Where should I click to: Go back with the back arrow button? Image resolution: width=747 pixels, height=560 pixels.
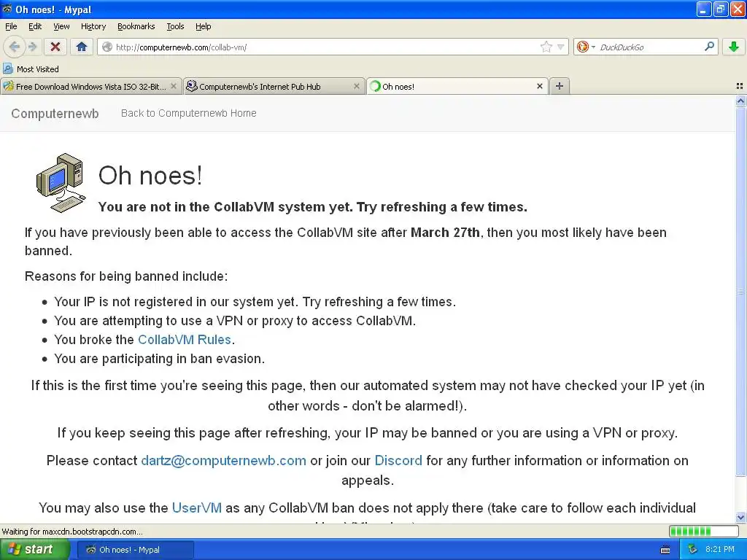[15, 47]
